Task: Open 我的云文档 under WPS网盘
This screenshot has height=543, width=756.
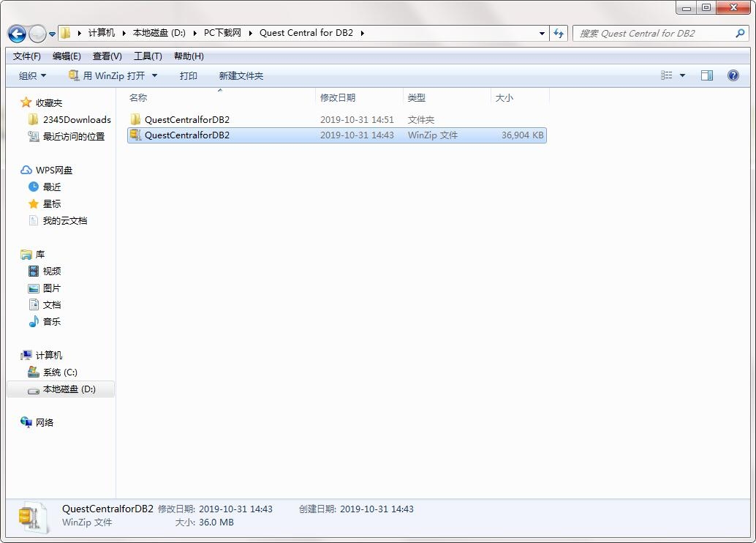Action: [58, 220]
